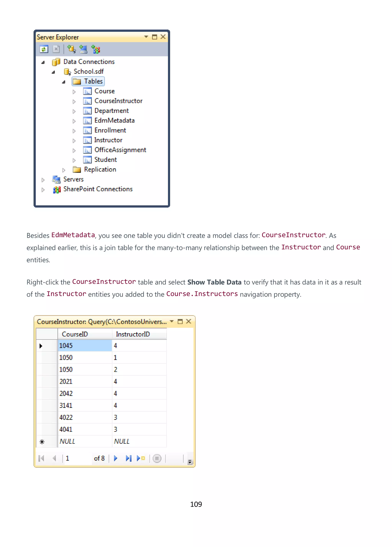The image size is (392, 547).
Task: Open CourseInstructor query window position dropdown
Action: [172, 321]
